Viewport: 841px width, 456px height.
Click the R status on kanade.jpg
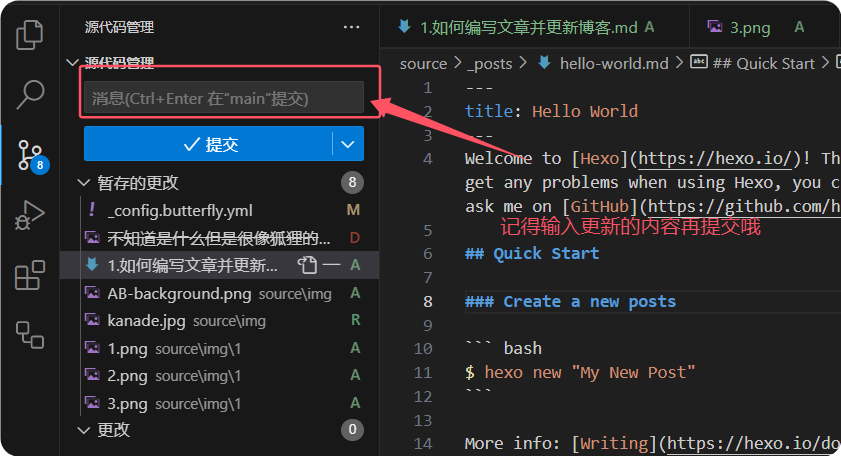coord(355,320)
